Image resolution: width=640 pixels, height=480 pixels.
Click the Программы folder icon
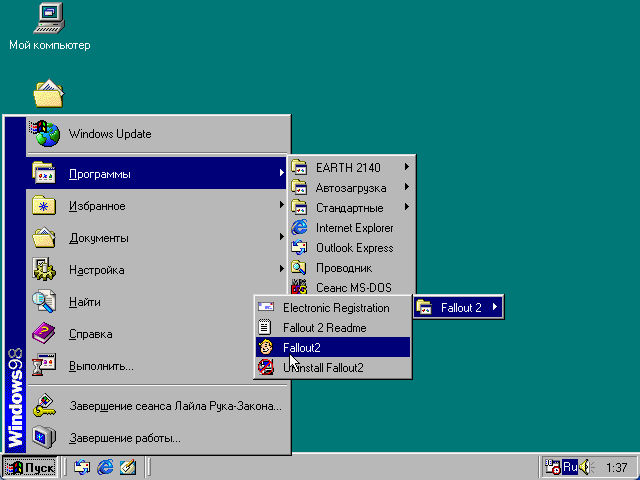(x=44, y=173)
